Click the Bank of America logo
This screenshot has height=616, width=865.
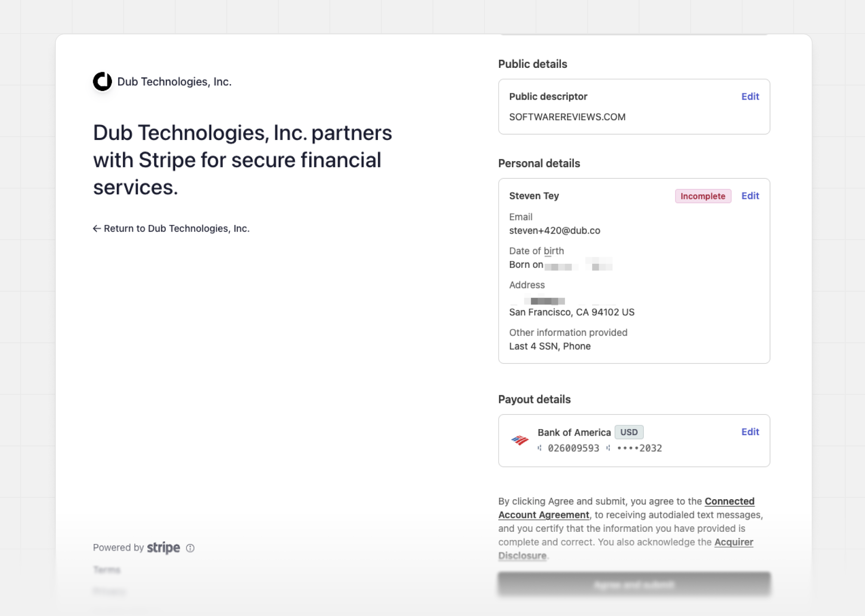(520, 440)
